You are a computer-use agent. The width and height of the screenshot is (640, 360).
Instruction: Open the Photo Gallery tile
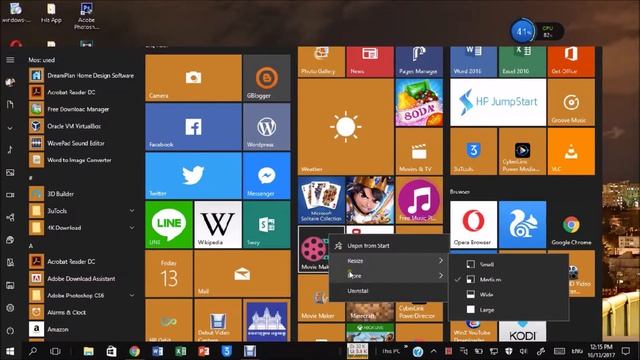point(321,61)
